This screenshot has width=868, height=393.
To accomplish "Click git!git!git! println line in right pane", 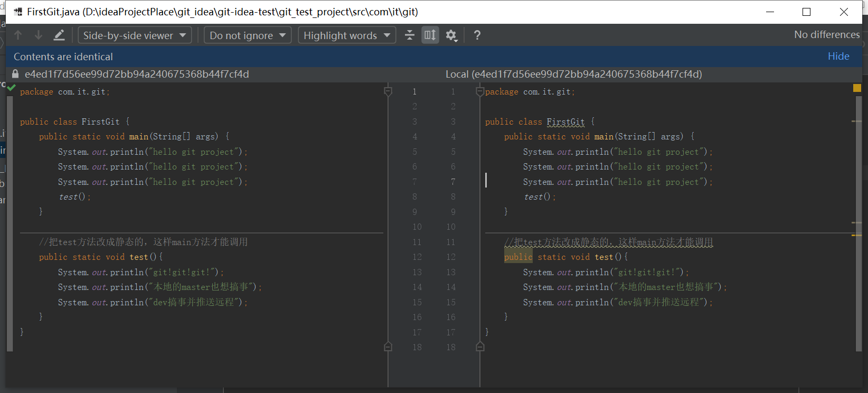I will pos(606,273).
